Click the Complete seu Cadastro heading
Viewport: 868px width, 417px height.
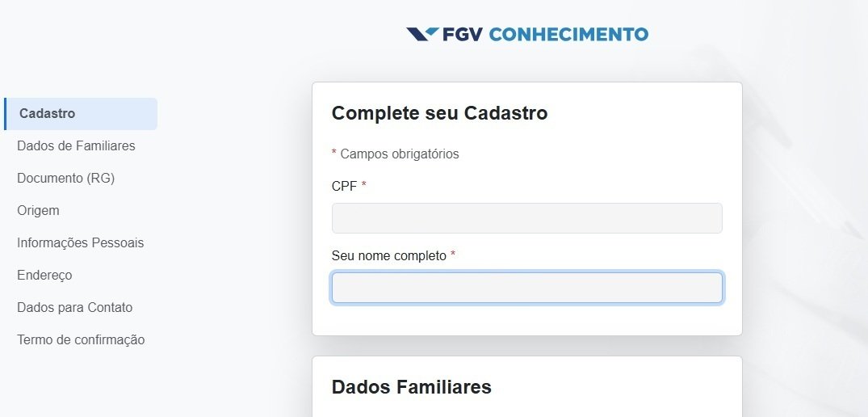pos(439,113)
